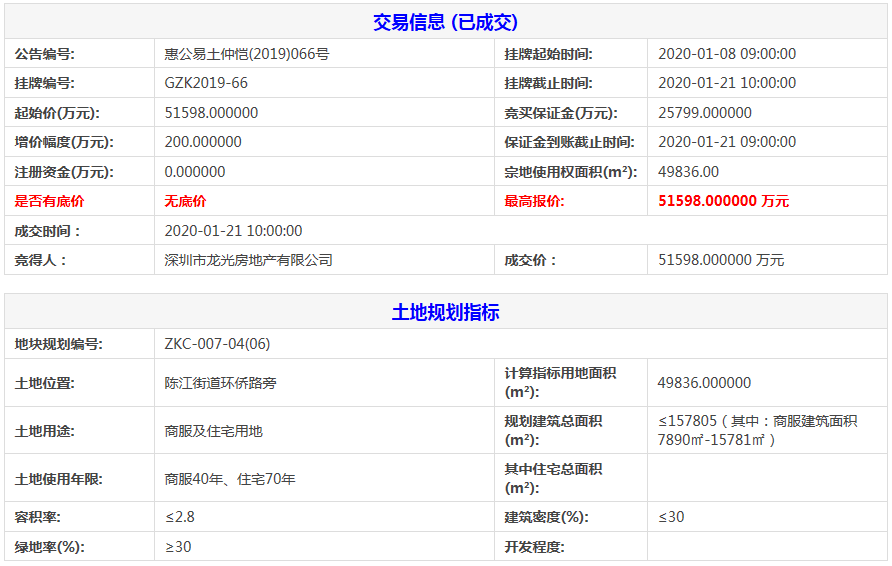Click the winning bidder 深圳市龙光房地产有限公司
The image size is (892, 566).
pyautogui.click(x=248, y=260)
